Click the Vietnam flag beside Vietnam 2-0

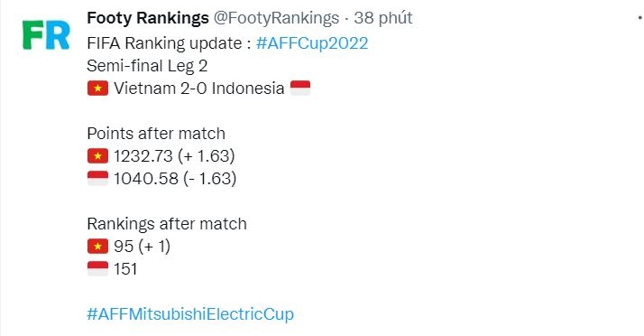click(97, 88)
